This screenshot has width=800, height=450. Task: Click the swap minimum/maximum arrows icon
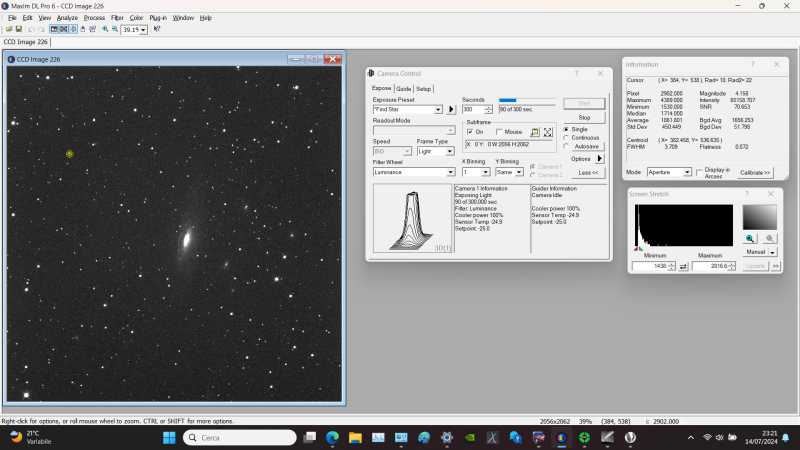683,266
